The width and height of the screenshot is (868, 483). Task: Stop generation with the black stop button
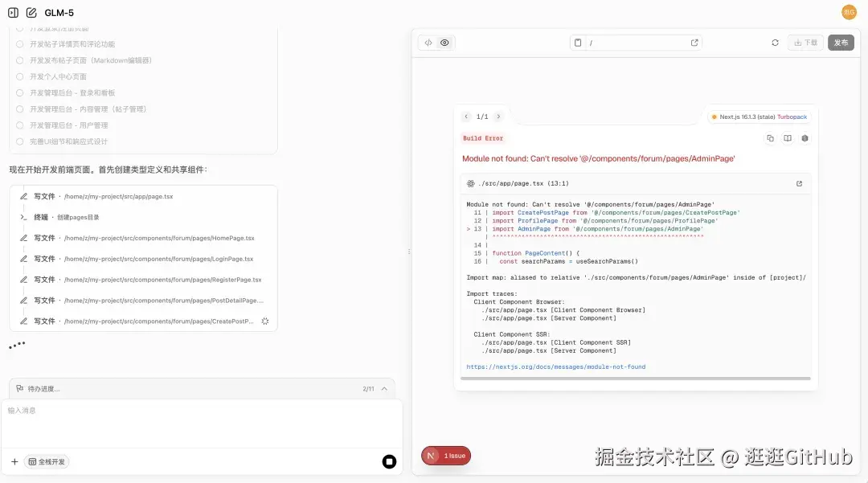click(x=389, y=461)
